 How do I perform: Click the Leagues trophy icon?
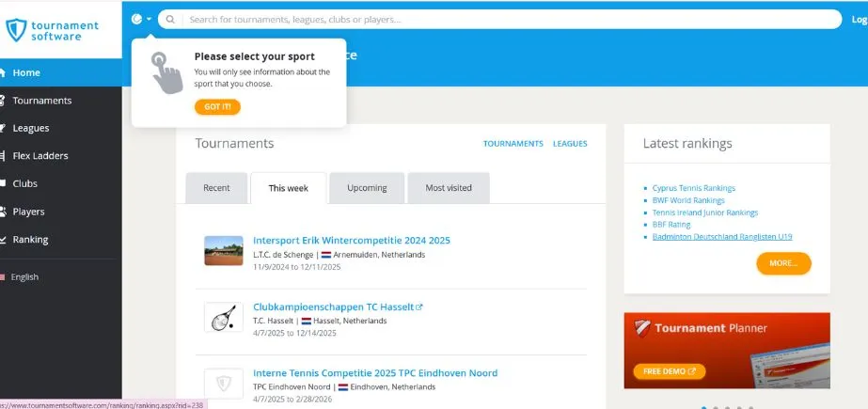[x=3, y=128]
